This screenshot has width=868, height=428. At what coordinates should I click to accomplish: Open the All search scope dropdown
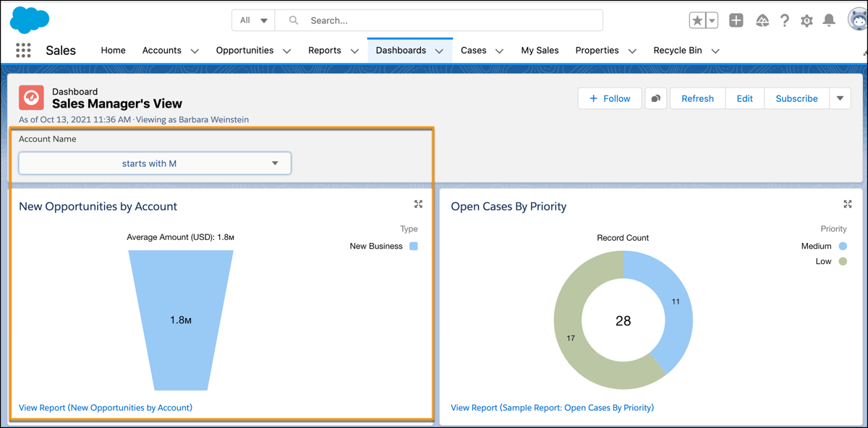click(253, 20)
